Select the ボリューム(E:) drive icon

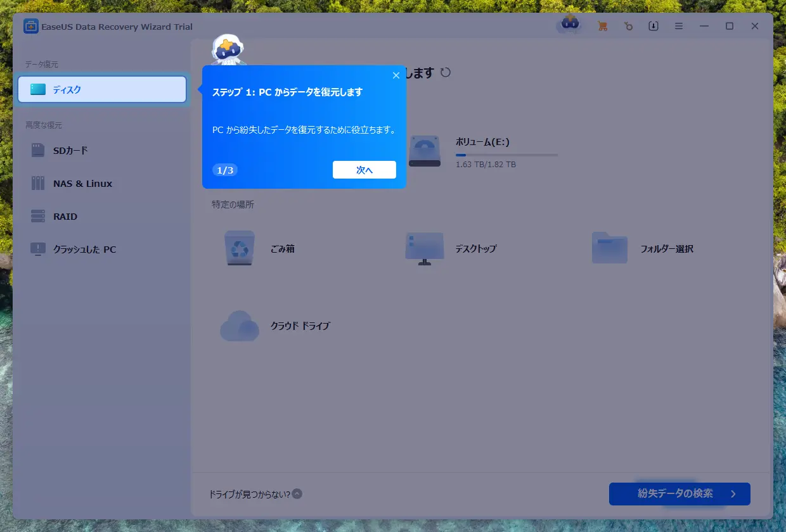(425, 152)
